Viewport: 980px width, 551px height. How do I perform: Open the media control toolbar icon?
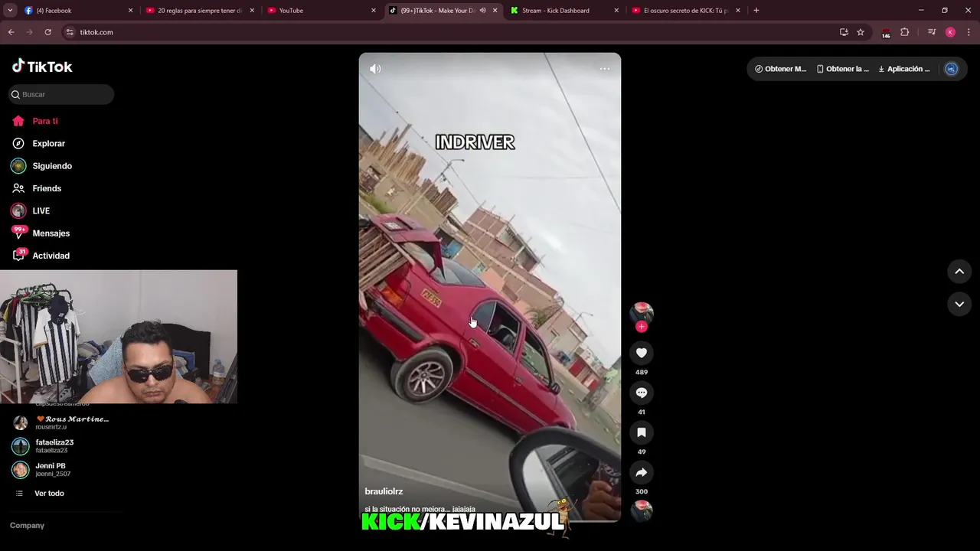(x=932, y=32)
